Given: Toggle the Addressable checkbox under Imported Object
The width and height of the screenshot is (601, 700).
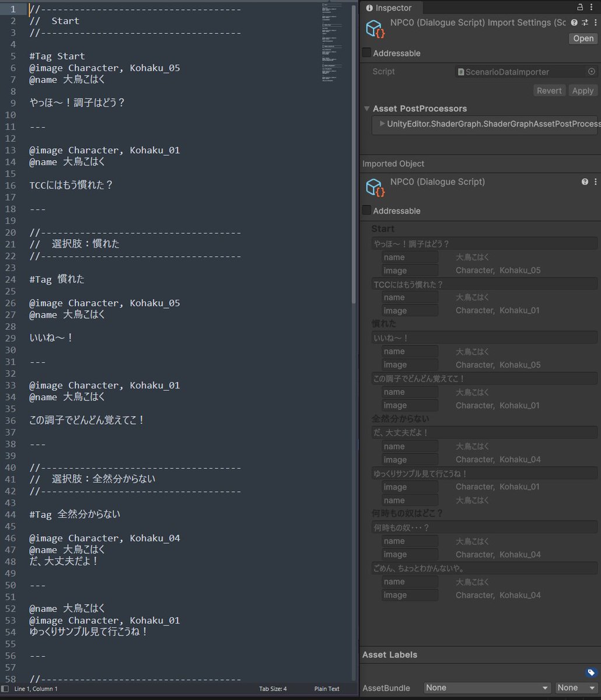Looking at the screenshot, I should pyautogui.click(x=366, y=211).
